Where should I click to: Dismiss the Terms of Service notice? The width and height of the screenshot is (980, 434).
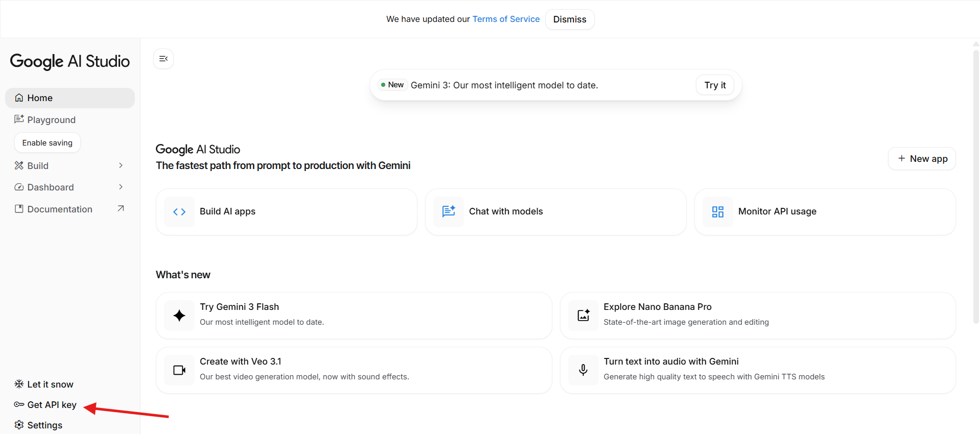[x=570, y=19]
